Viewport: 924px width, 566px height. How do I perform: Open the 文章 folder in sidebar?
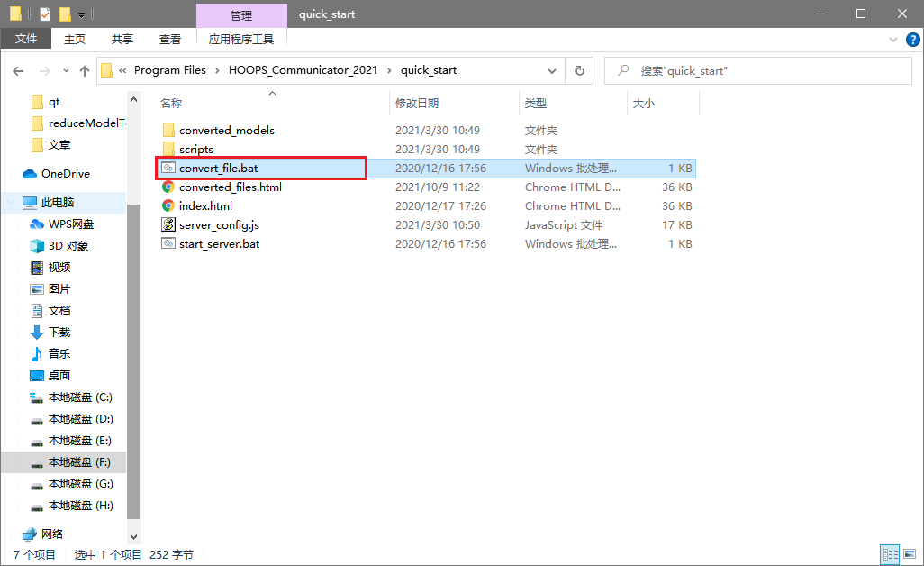coord(59,144)
